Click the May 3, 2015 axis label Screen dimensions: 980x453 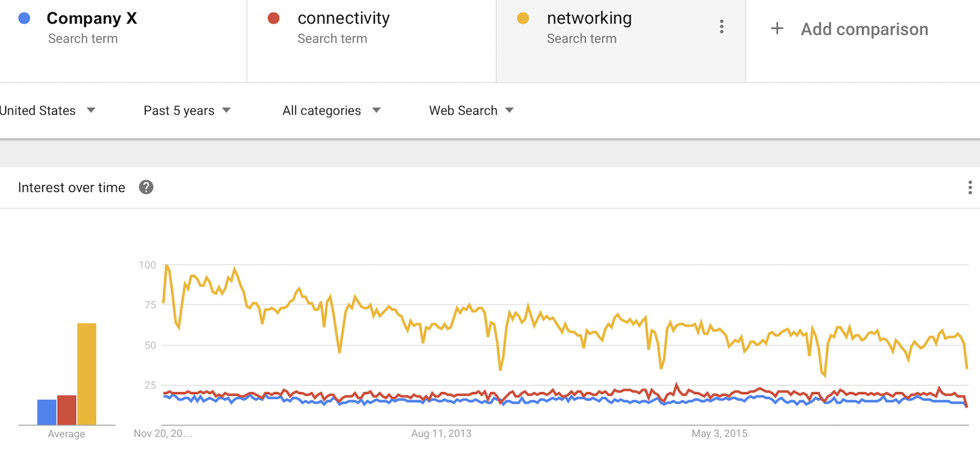point(719,433)
